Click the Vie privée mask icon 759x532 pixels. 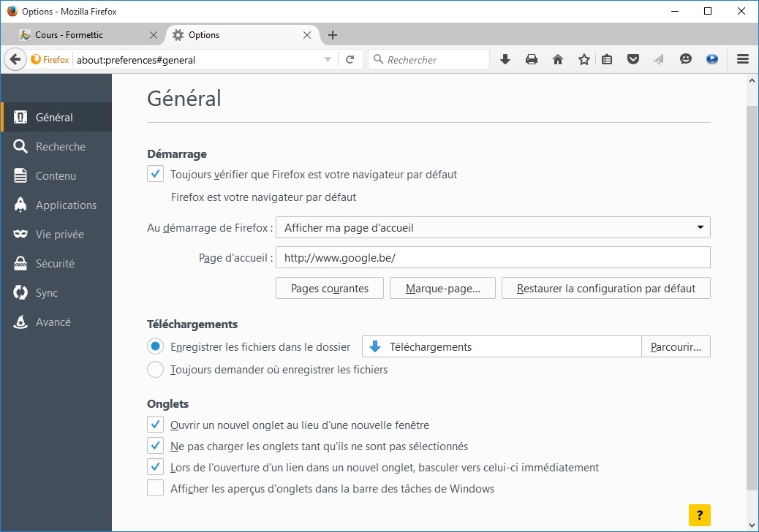20,234
